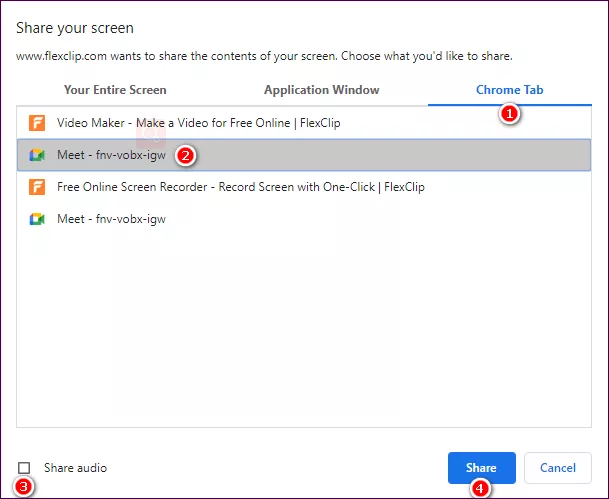Cancel the screen sharing dialog

click(x=558, y=468)
